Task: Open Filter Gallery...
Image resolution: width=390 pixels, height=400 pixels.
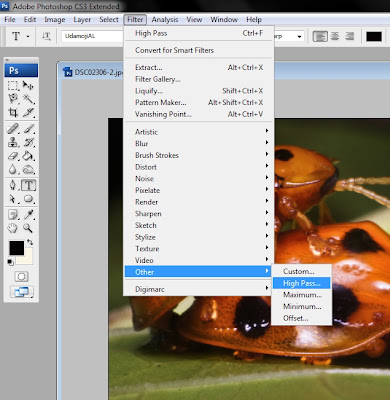Action: pyautogui.click(x=199, y=79)
